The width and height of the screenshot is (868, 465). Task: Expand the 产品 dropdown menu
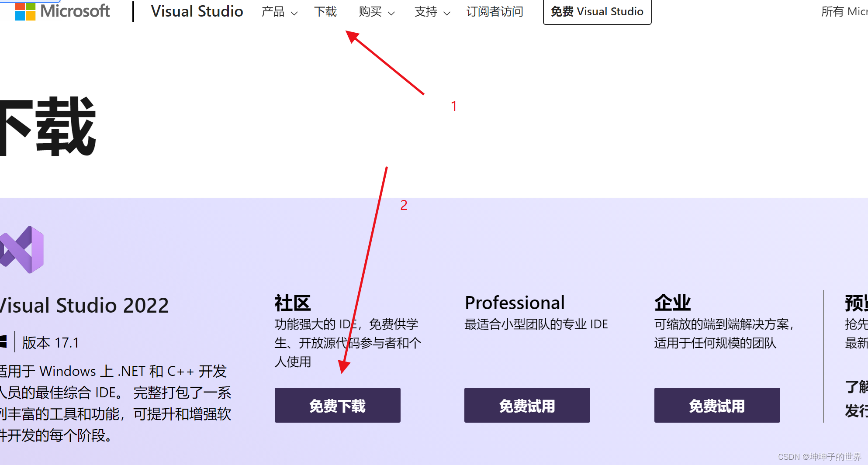pyautogui.click(x=280, y=12)
